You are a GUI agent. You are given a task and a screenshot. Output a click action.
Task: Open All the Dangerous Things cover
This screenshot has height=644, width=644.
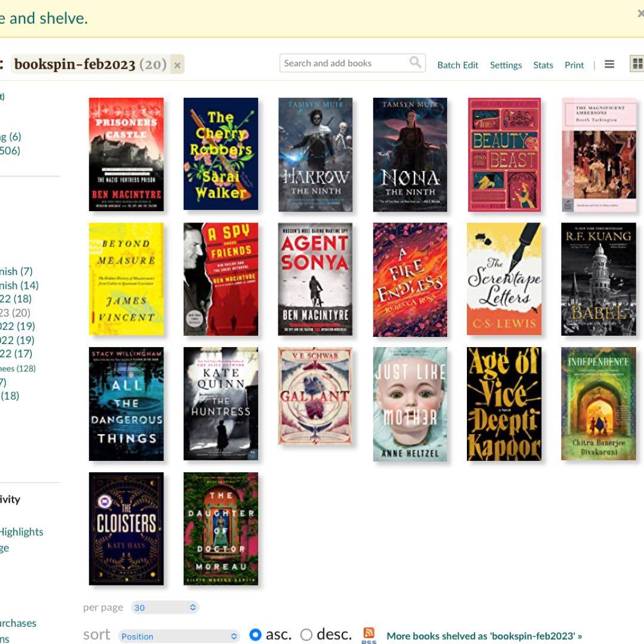click(x=126, y=404)
